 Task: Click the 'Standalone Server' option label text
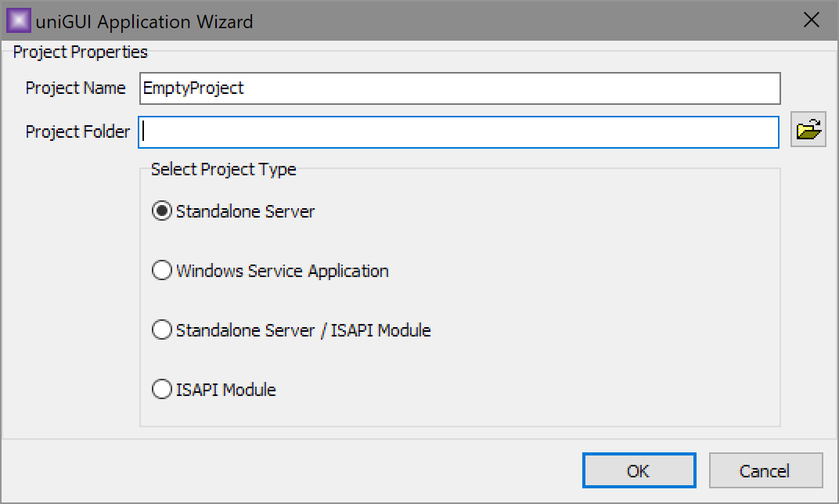tap(245, 211)
